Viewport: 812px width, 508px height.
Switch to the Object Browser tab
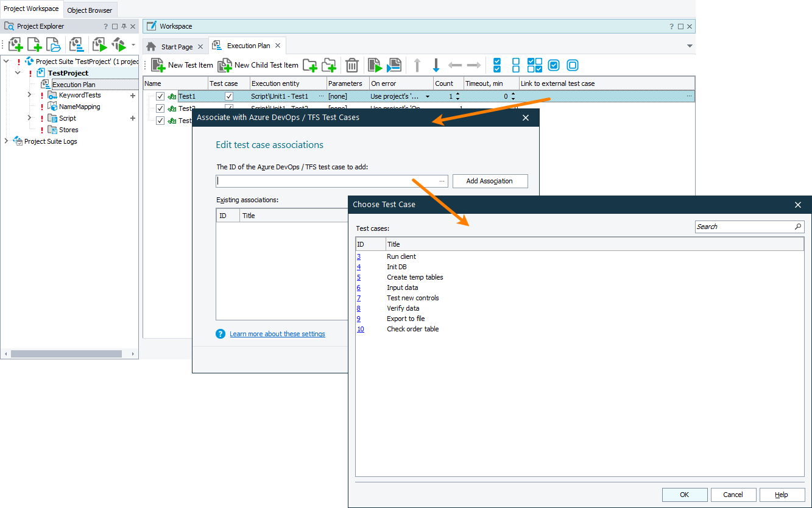coord(90,10)
